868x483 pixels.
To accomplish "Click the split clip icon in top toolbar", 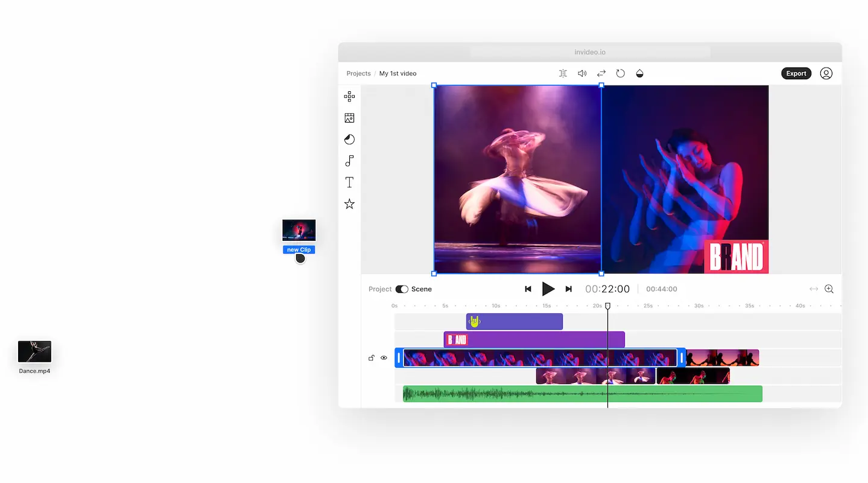I will coord(563,74).
